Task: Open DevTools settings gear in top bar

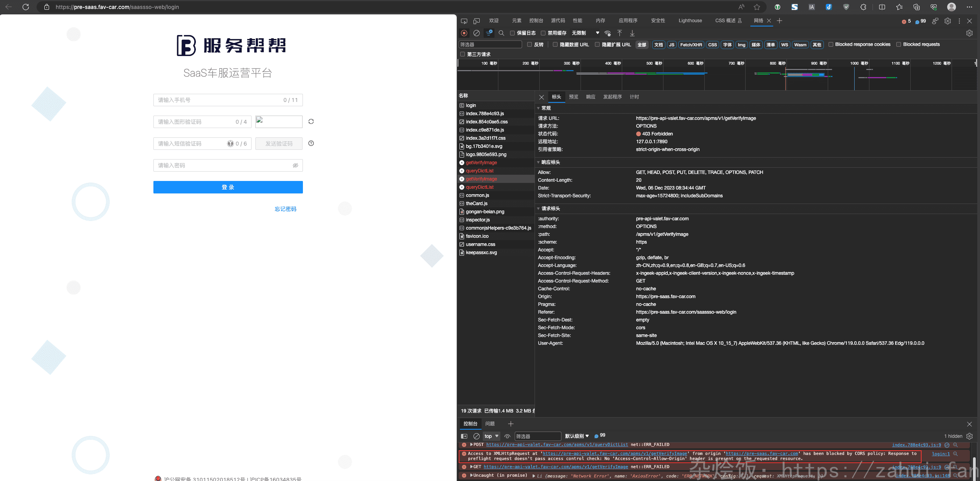Action: [x=947, y=21]
